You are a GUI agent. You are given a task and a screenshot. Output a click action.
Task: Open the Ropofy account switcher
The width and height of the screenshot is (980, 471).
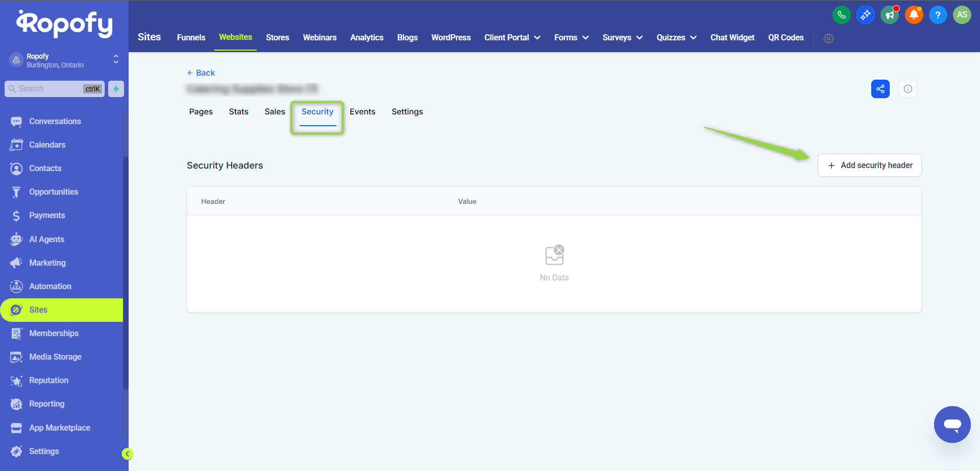pos(64,60)
